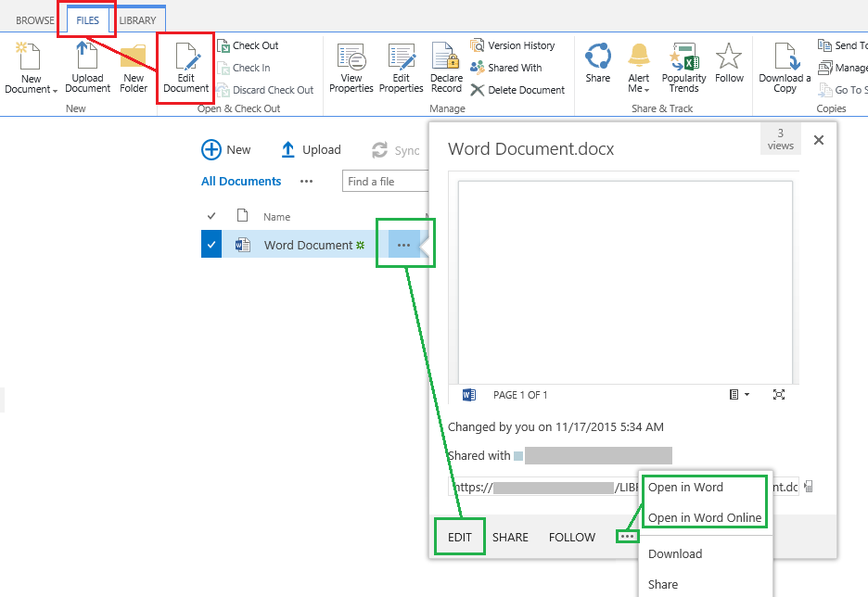This screenshot has width=868, height=597.
Task: Check Out the selected document
Action: (x=248, y=45)
